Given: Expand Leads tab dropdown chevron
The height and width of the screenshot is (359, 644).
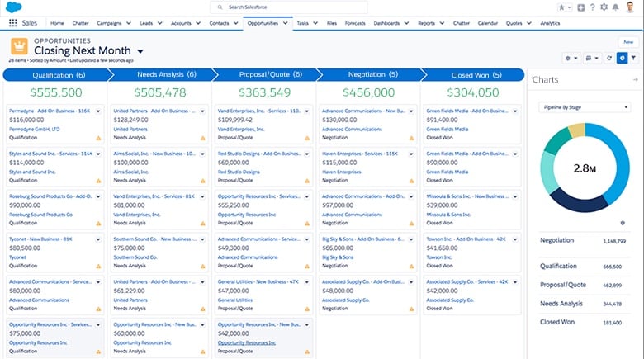Looking at the screenshot, I should pos(160,23).
